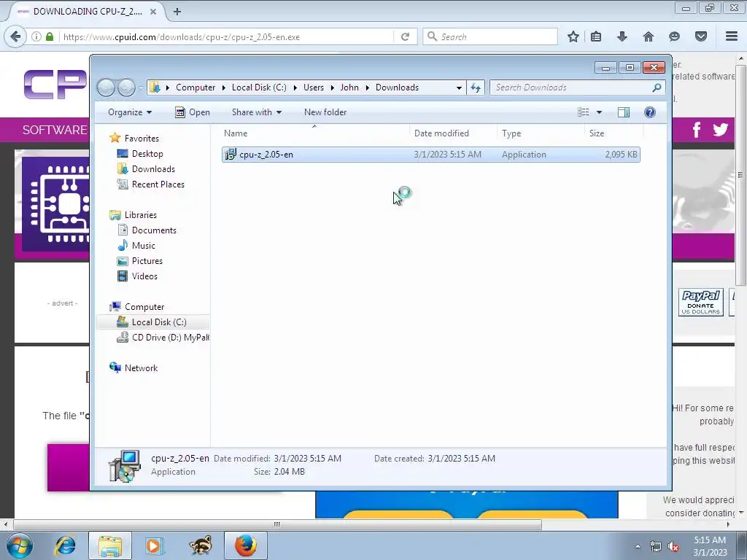747x560 pixels.
Task: Click the Firefox search box
Action: [489, 36]
